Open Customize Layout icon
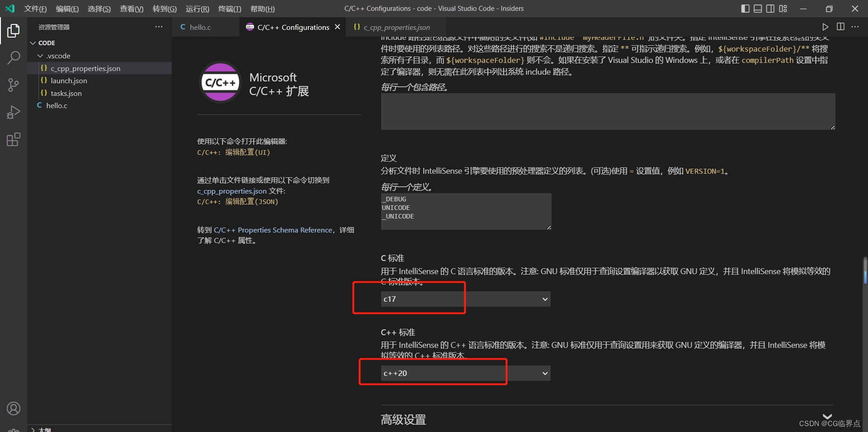Viewport: 868px width, 432px height. (783, 9)
